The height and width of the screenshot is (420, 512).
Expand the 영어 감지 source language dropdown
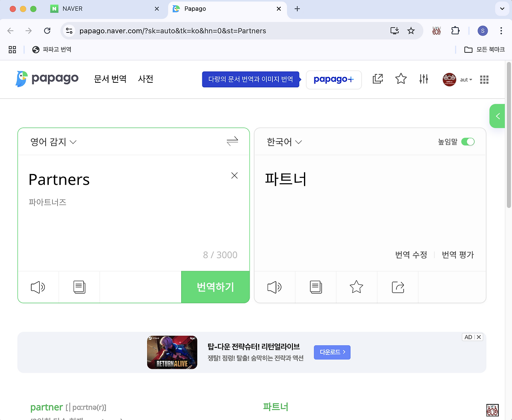point(53,142)
